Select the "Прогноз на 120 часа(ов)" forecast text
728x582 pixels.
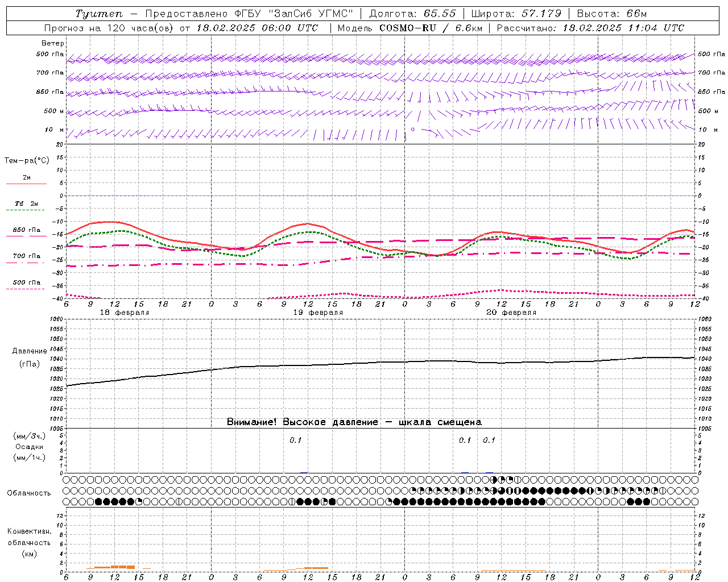click(110, 28)
